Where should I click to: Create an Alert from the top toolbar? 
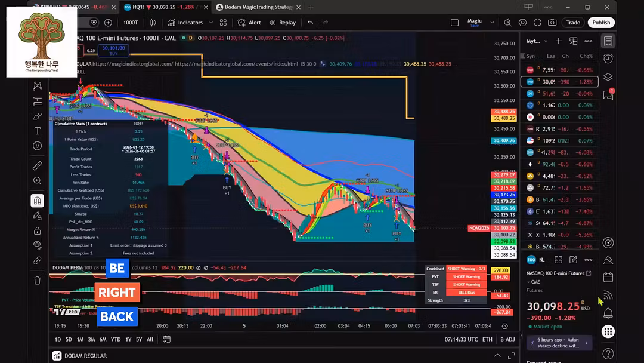249,23
